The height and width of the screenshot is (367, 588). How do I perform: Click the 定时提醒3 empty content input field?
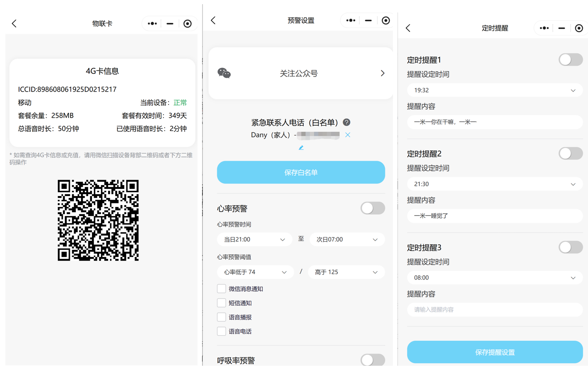(494, 310)
